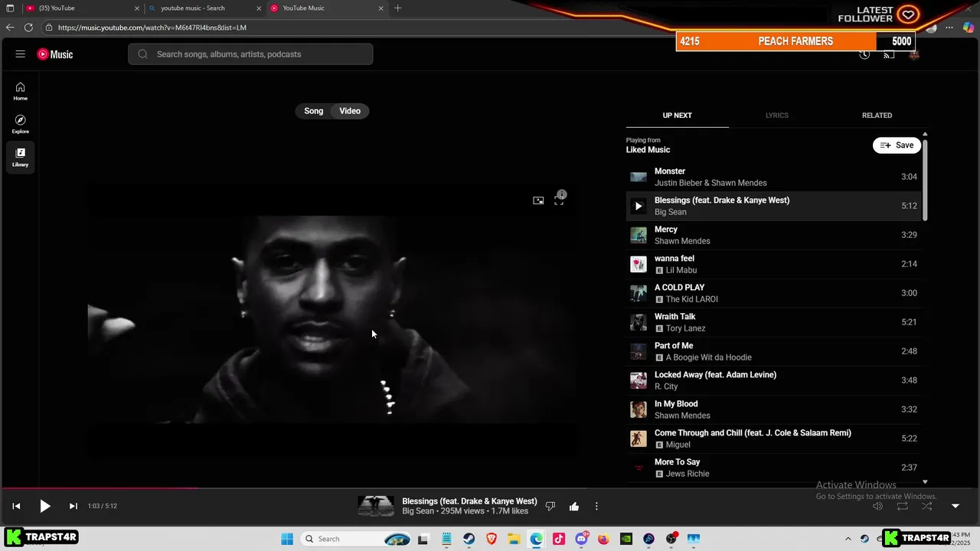The width and height of the screenshot is (980, 551).
Task: Play Mercy by Shawn Mendes
Action: 774,235
